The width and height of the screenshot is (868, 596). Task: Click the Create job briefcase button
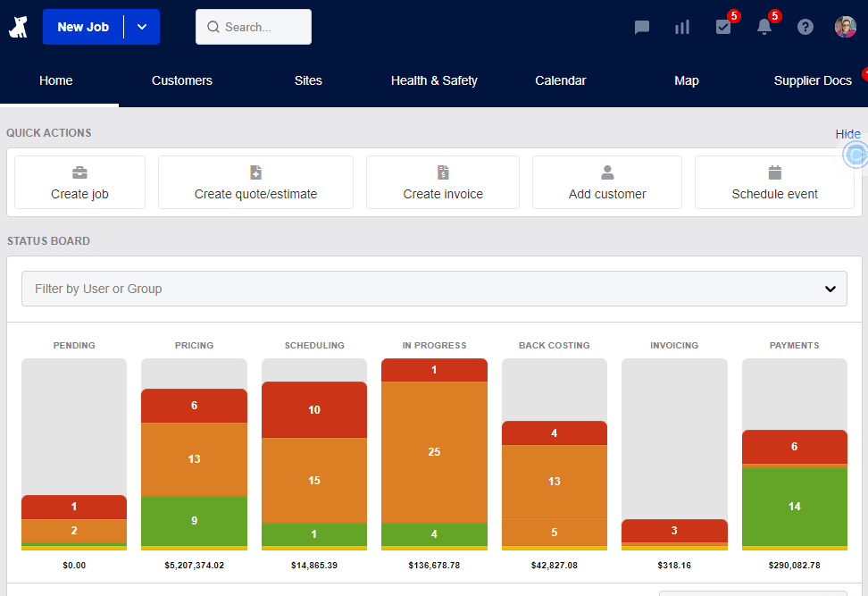[79, 182]
